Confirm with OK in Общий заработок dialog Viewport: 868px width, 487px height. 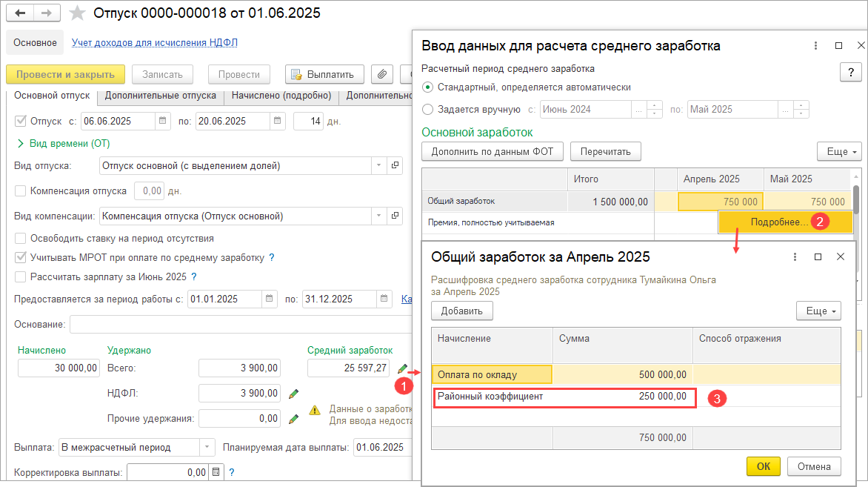point(764,466)
